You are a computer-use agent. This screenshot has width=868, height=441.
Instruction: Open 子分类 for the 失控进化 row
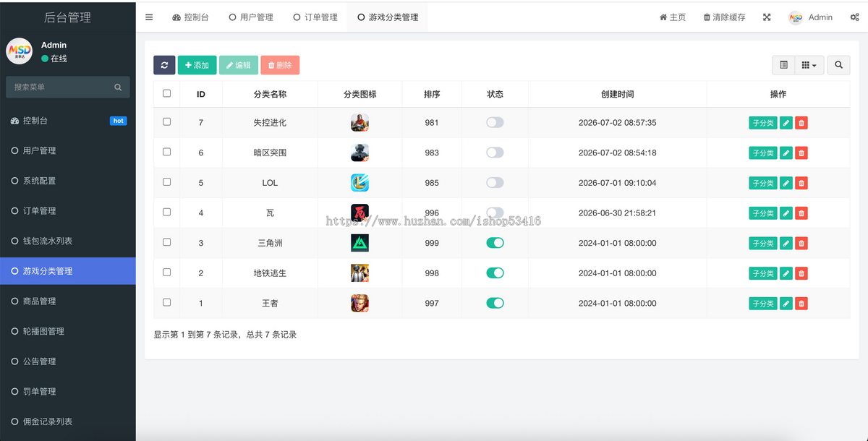pyautogui.click(x=763, y=123)
